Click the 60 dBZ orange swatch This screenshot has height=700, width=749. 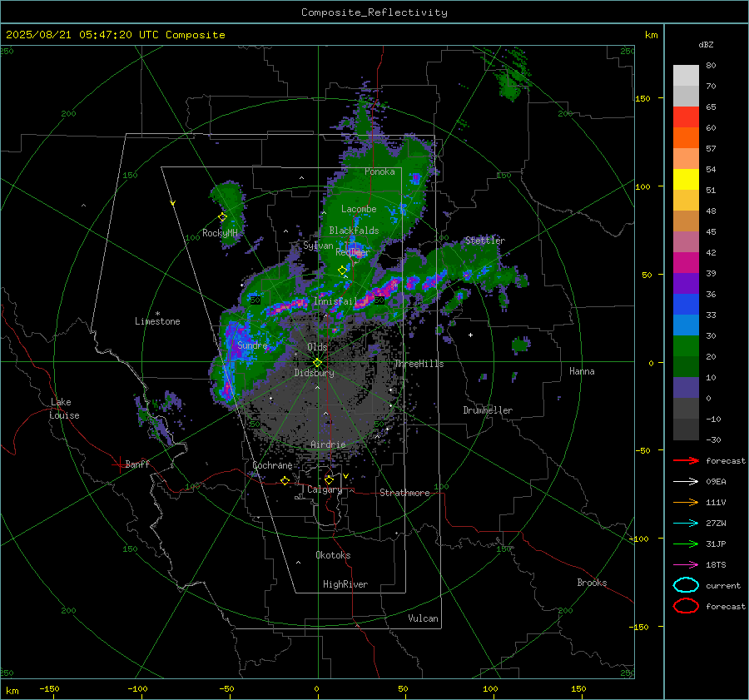(686, 137)
